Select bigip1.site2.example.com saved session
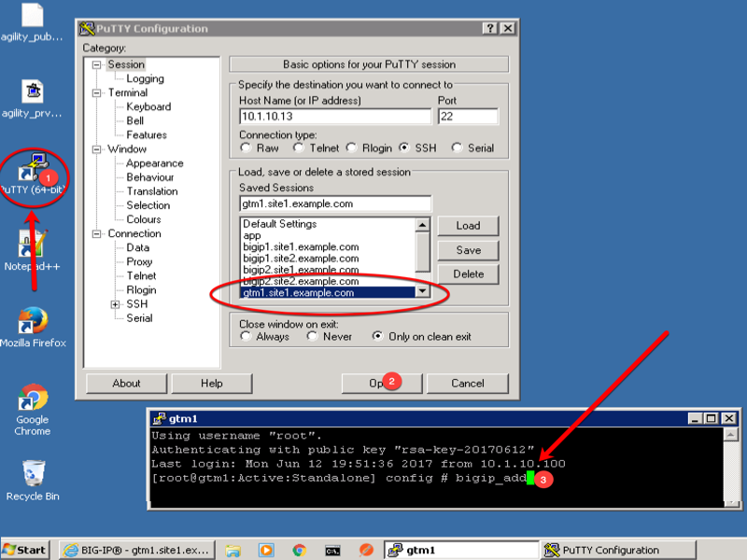747x560 pixels. click(x=328, y=259)
